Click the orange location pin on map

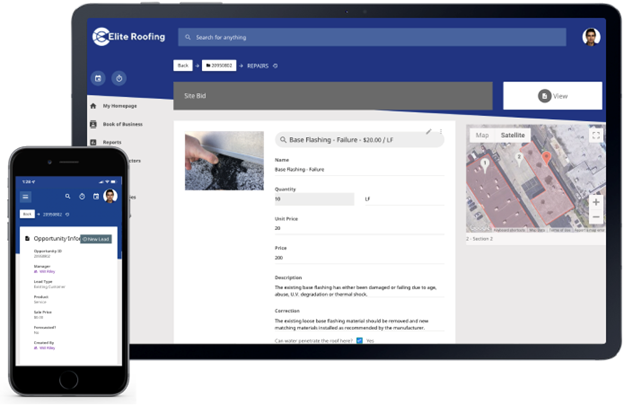(547, 158)
